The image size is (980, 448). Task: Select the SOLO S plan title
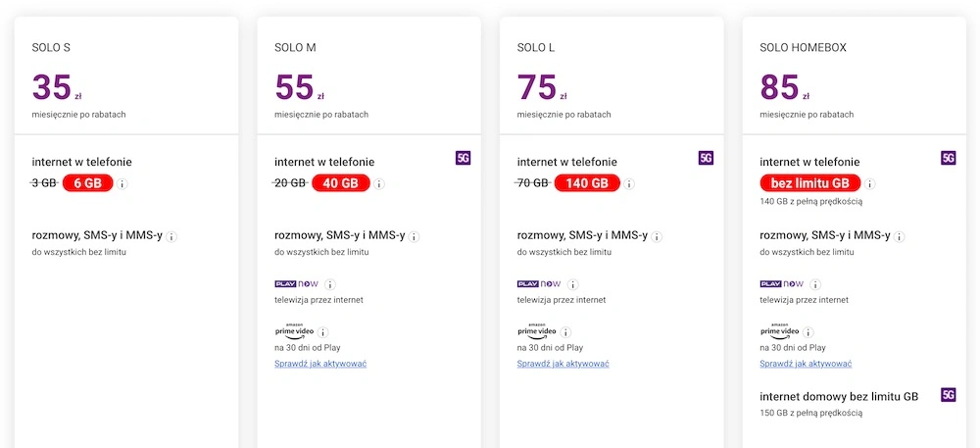(x=51, y=48)
